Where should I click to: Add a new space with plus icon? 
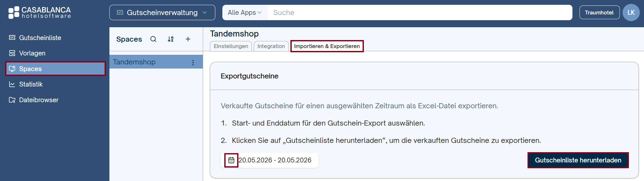[188, 39]
